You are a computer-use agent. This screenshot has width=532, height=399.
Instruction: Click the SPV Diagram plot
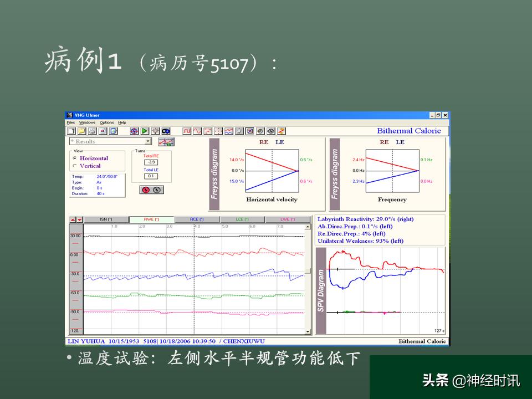pos(386,291)
